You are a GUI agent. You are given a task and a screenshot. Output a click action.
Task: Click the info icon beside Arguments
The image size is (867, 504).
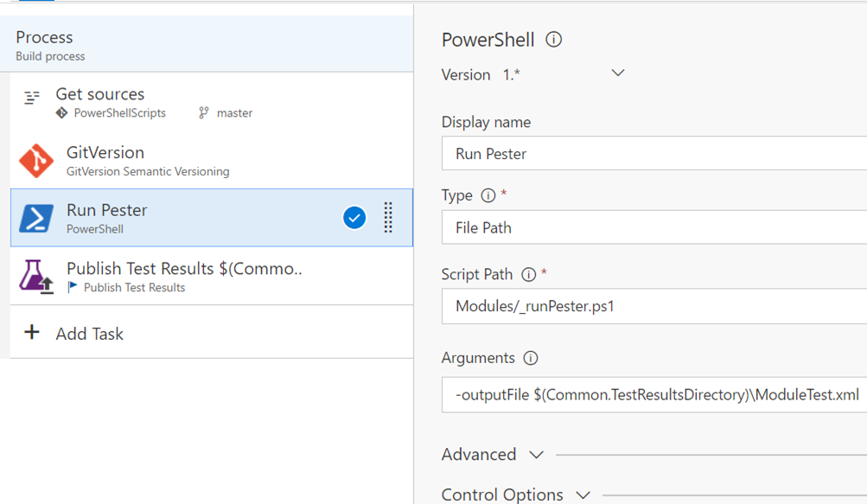[530, 358]
